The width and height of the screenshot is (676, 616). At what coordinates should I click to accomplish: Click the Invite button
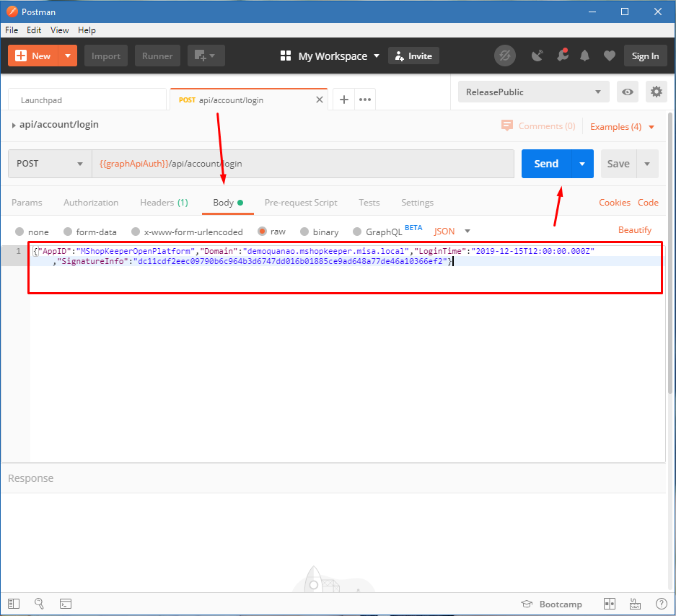point(414,56)
